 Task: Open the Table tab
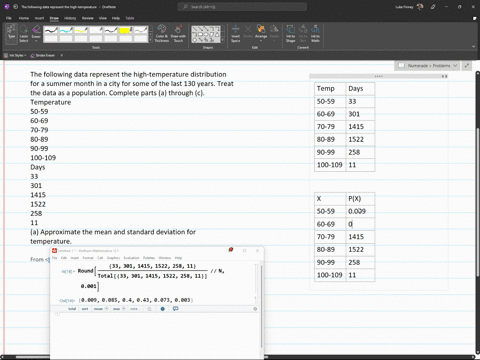130,18
